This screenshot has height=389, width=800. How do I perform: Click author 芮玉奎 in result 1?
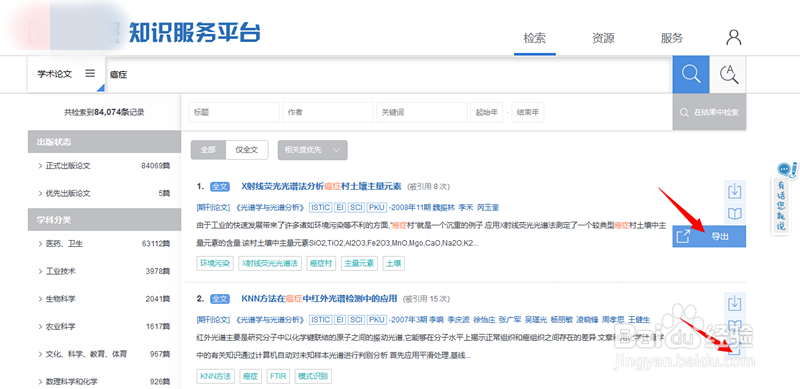coord(488,207)
